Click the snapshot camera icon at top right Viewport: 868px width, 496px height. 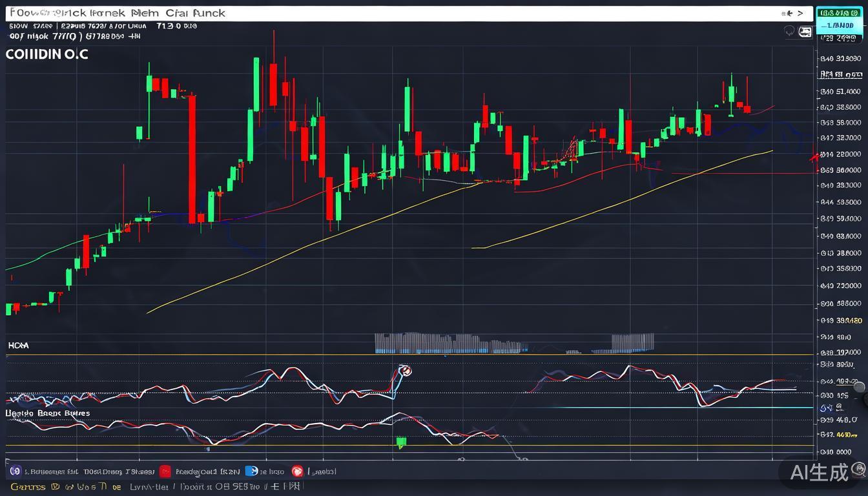coord(805,32)
